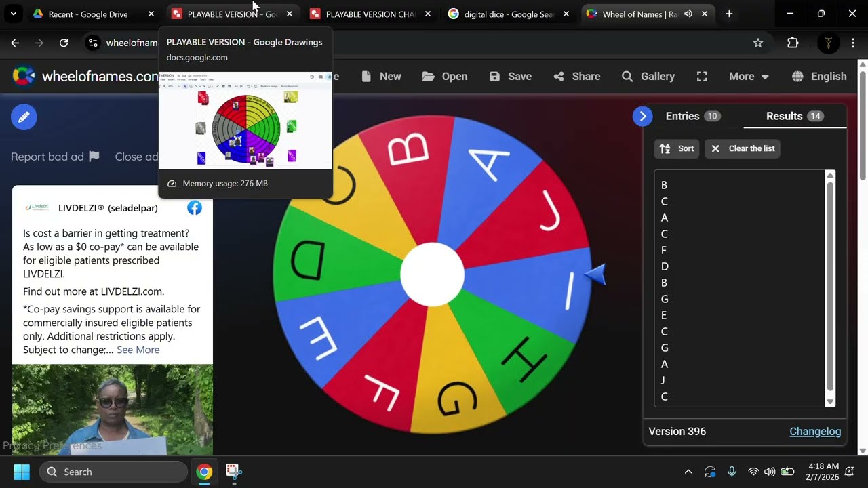Switch to the Entries tab
Screen dimensions: 868x488
coord(692,116)
